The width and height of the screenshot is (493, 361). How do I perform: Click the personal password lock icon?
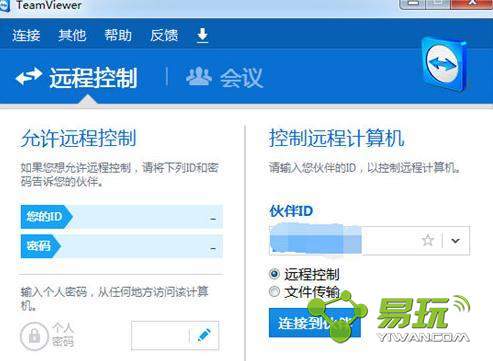click(x=35, y=336)
